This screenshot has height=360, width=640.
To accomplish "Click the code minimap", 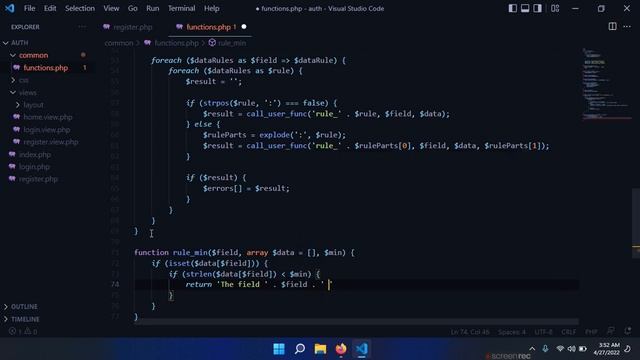I will point(606,84).
